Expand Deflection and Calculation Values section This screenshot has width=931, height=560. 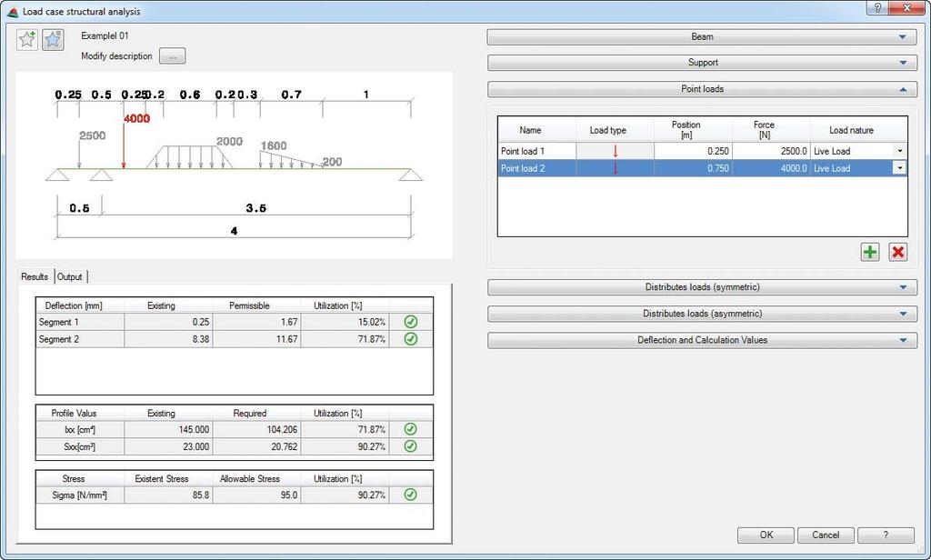point(702,340)
